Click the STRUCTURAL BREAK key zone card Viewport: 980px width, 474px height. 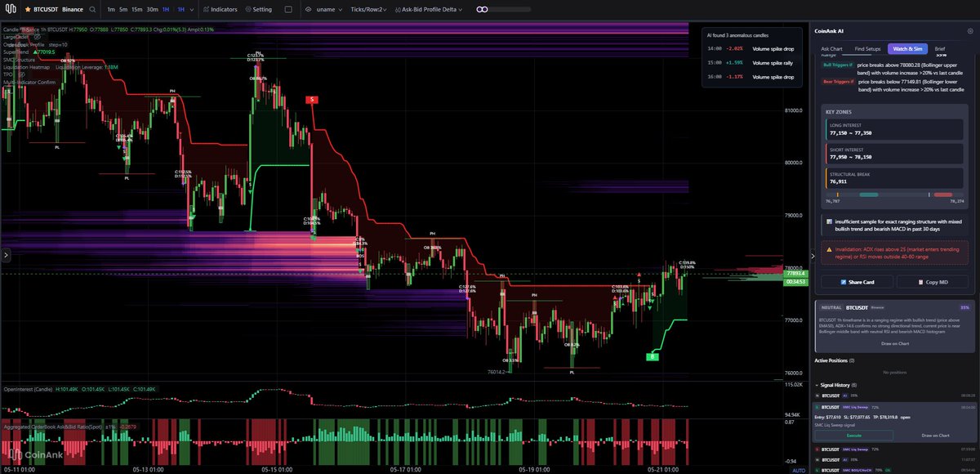895,178
